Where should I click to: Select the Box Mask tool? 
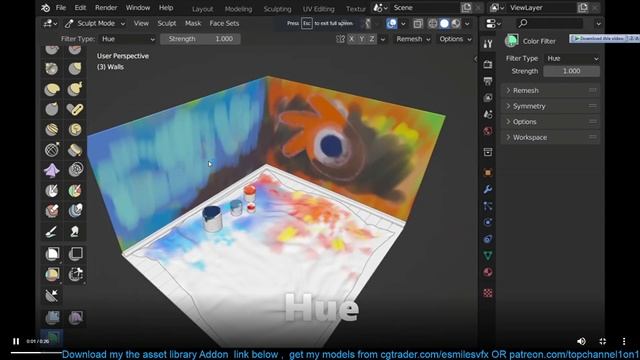52,254
